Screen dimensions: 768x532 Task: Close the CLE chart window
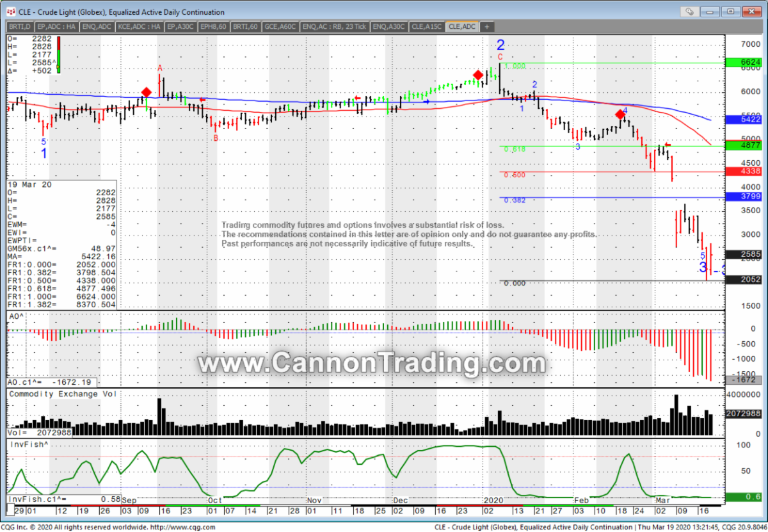751,12
